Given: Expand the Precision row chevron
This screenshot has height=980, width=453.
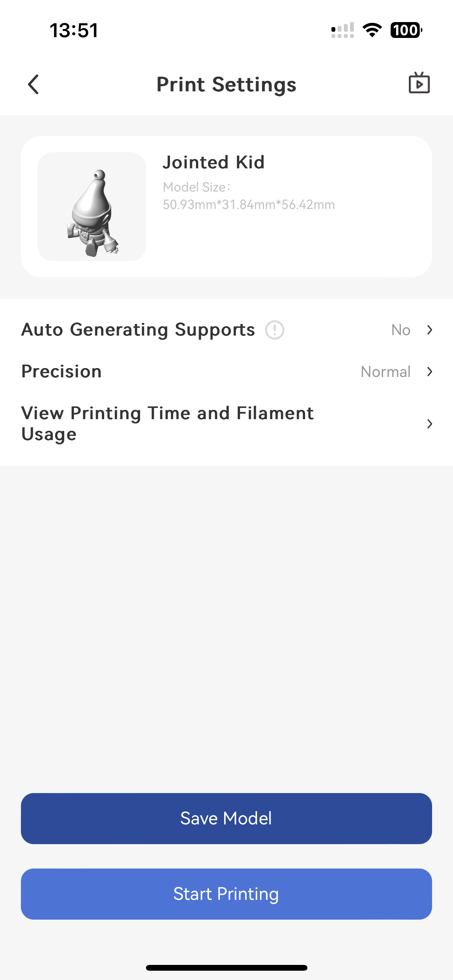Looking at the screenshot, I should [429, 372].
